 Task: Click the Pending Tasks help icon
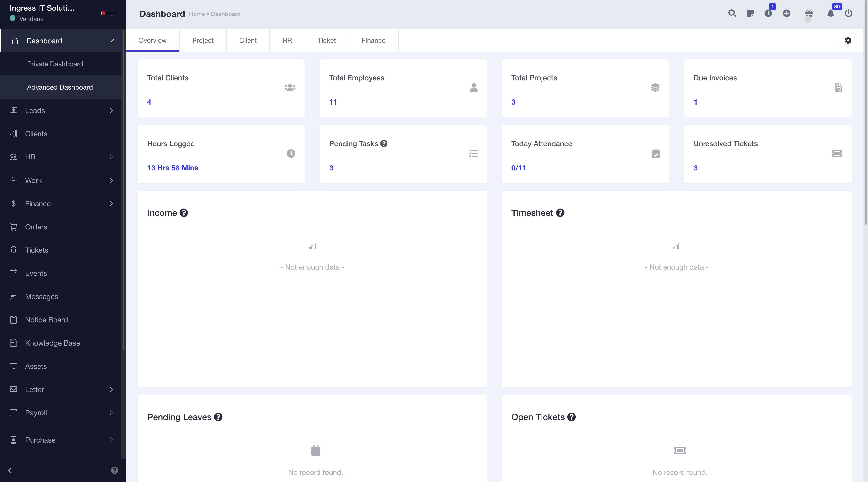384,144
